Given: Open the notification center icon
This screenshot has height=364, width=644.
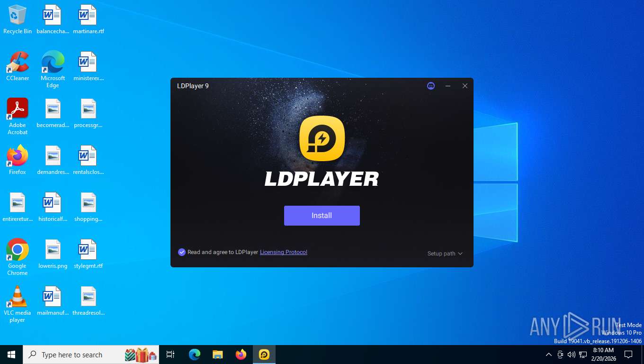Looking at the screenshot, I should (x=628, y=355).
